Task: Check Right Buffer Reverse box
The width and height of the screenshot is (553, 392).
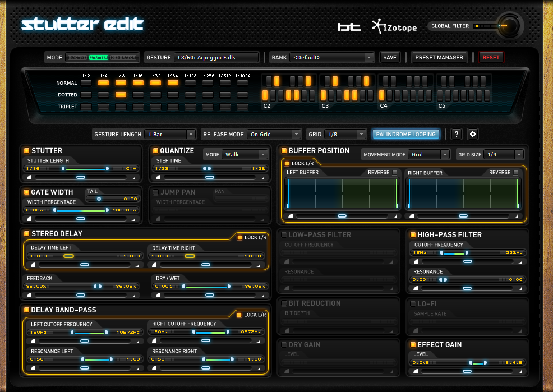Action: 516,172
